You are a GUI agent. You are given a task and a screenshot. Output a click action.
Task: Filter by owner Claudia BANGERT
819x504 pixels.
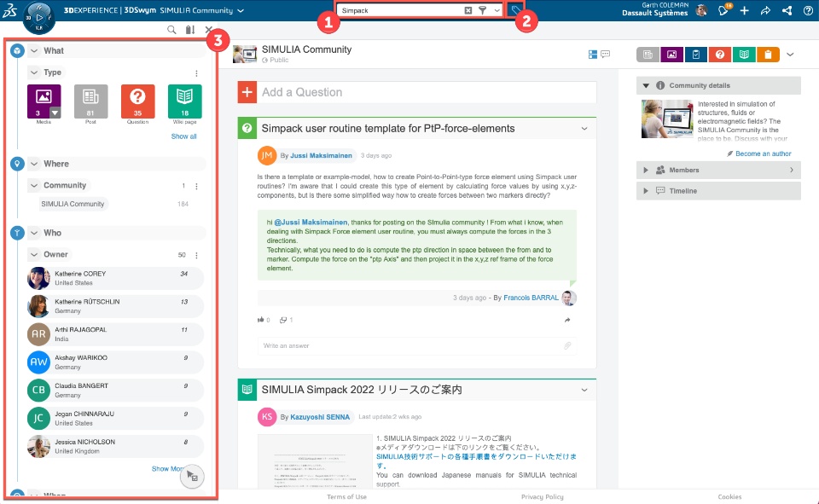115,390
